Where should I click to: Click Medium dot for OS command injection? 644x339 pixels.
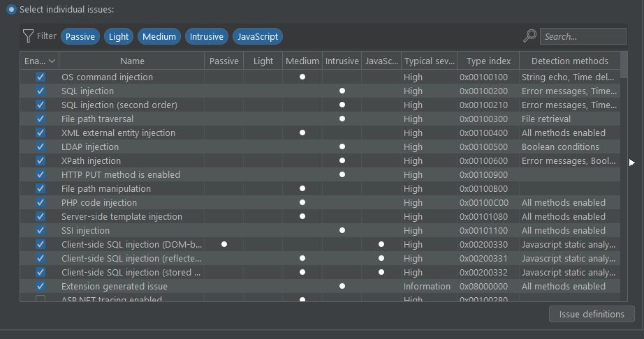tap(302, 77)
